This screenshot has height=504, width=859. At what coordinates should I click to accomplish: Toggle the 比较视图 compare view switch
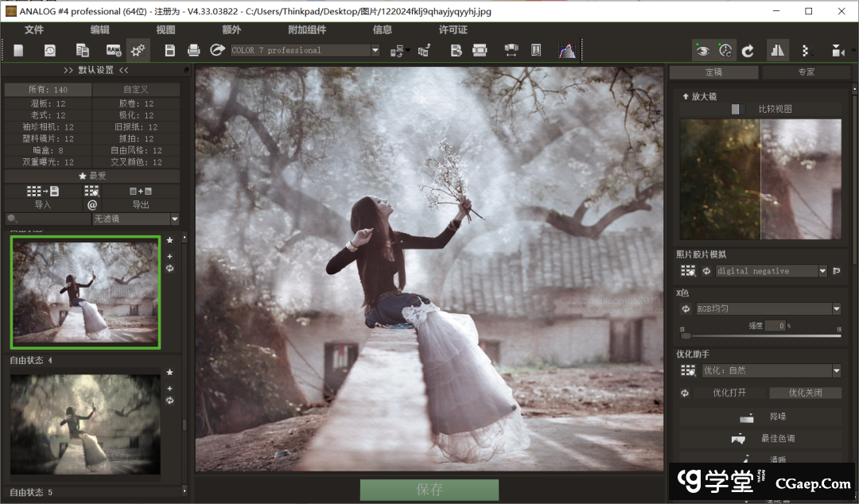(x=736, y=109)
